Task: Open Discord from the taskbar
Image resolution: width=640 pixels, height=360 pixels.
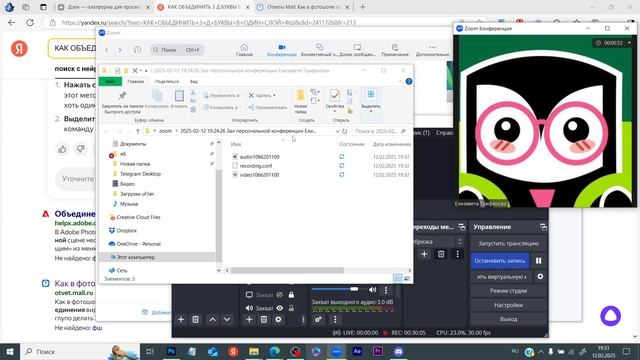Action: click(x=398, y=351)
